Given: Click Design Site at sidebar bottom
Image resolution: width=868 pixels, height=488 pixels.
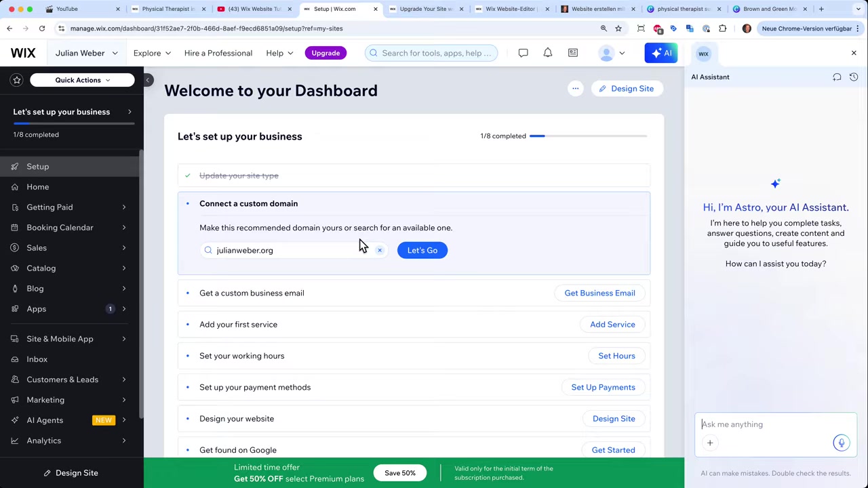Looking at the screenshot, I should tap(71, 473).
